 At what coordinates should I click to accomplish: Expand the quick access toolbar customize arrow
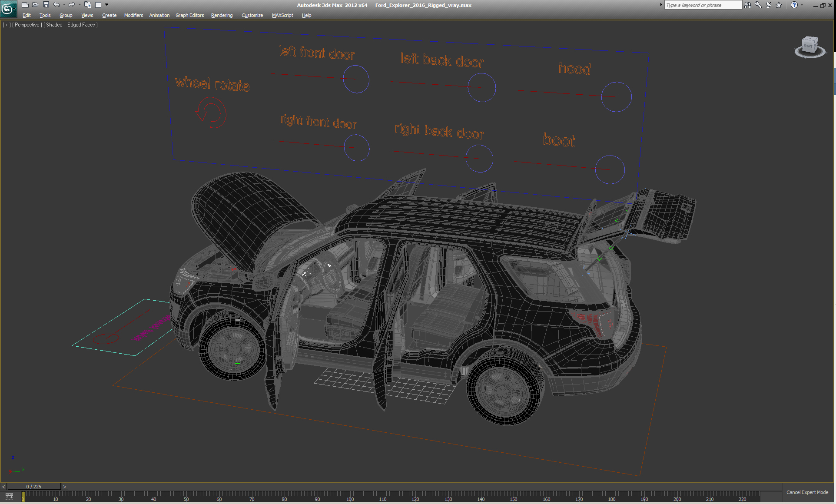[x=106, y=5]
